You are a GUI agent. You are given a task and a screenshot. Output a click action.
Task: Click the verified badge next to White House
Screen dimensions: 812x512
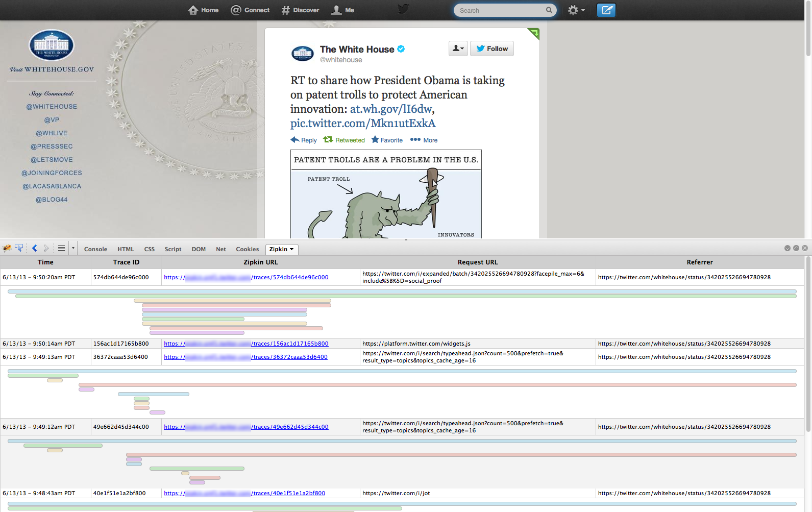(401, 49)
